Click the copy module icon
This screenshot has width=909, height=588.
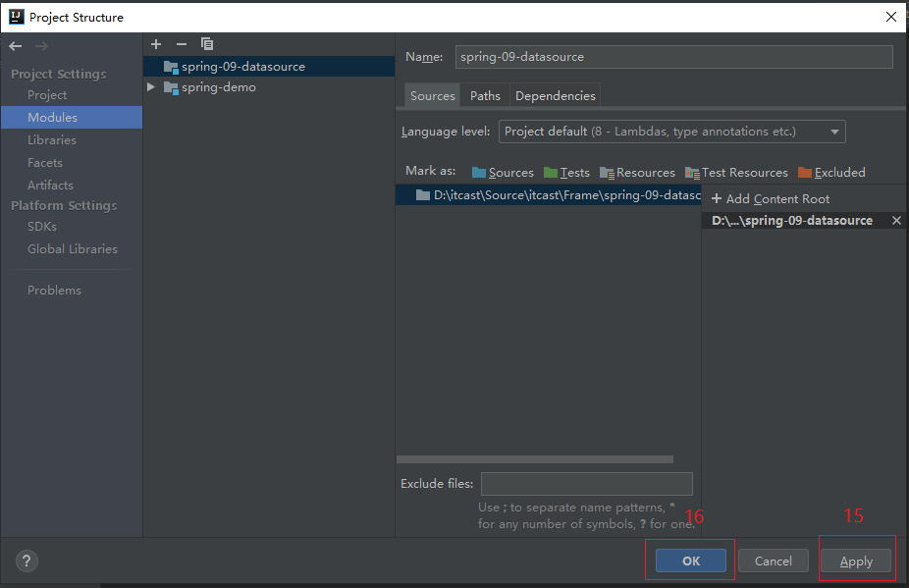click(207, 44)
